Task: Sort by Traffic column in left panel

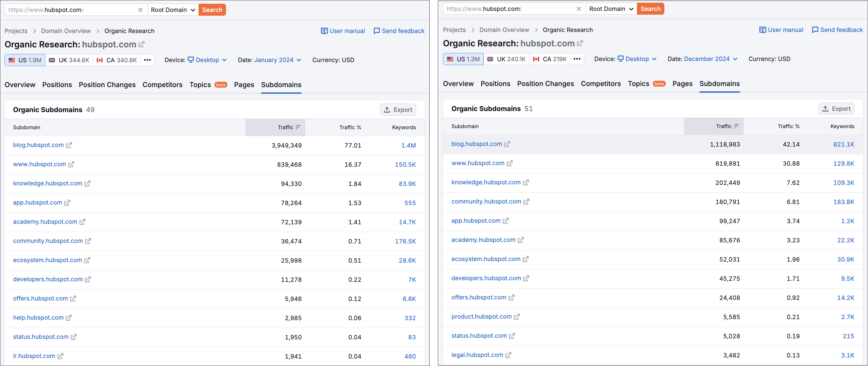Action: (275, 128)
